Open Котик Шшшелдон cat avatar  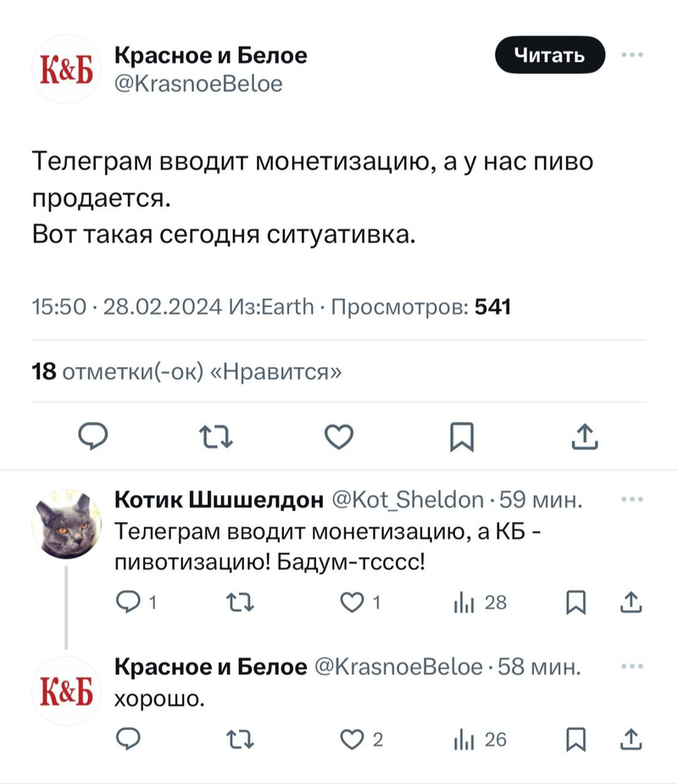click(66, 523)
